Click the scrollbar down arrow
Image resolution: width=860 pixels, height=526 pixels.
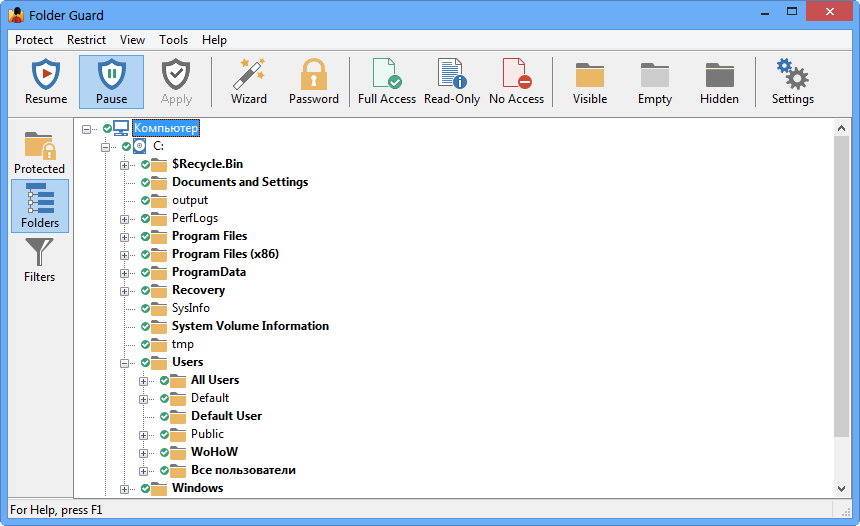coord(841,488)
